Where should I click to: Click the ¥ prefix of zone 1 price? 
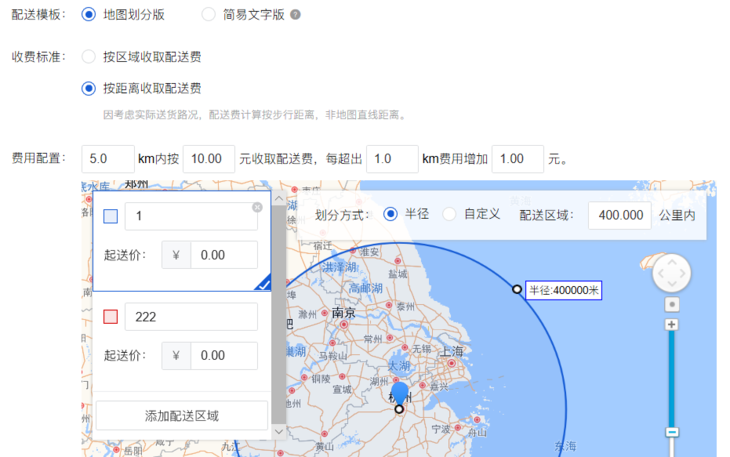(x=176, y=255)
